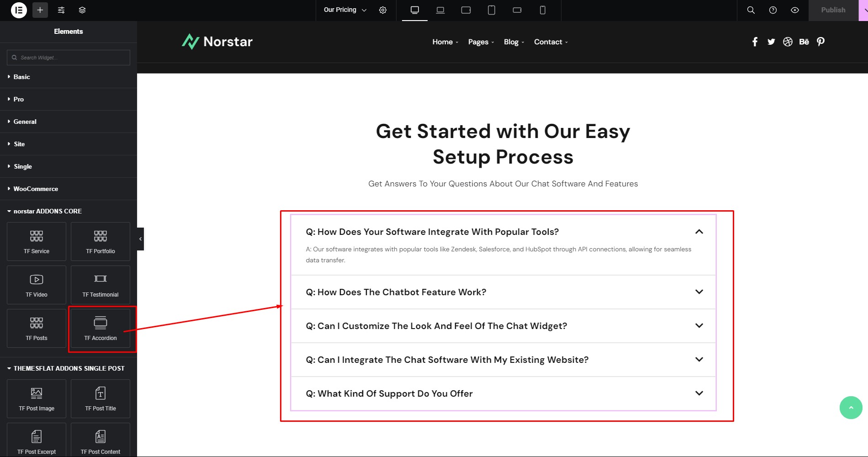The image size is (868, 457).
Task: Open the Pages menu in navigation
Action: (x=481, y=42)
